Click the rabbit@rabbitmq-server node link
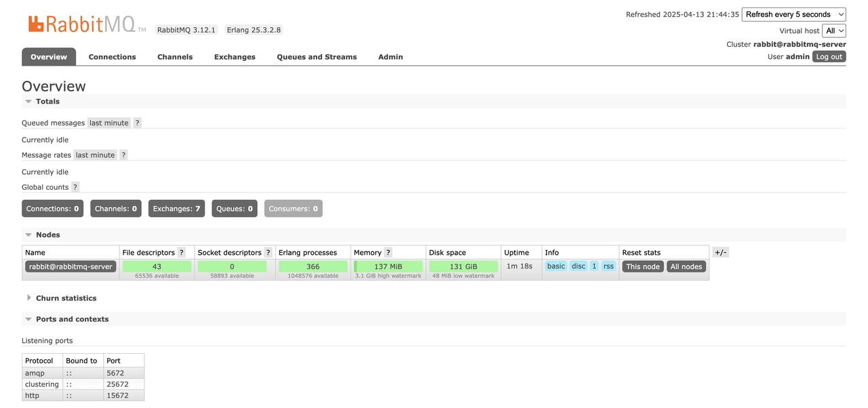The width and height of the screenshot is (868, 408). (71, 266)
